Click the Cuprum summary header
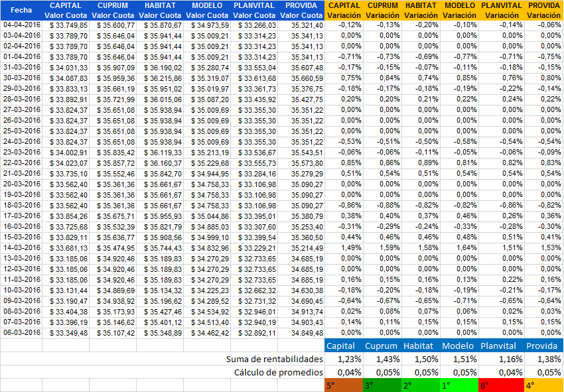Screen dimensions: 564x392 pyautogui.click(x=383, y=346)
